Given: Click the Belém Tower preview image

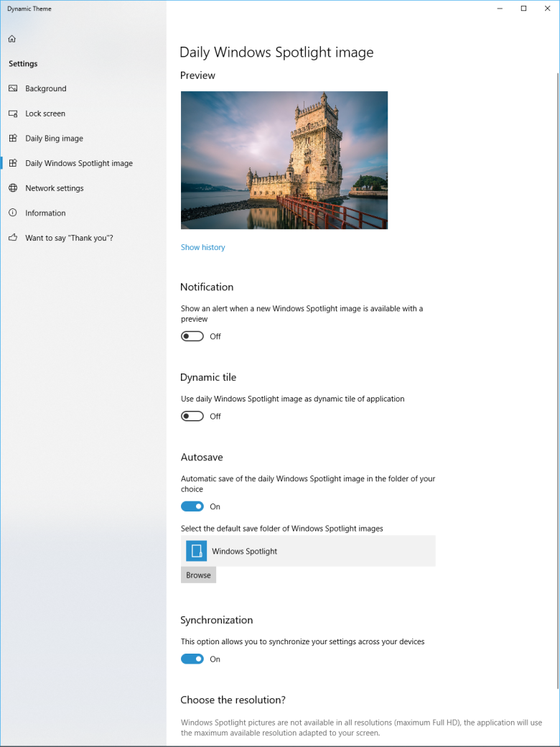Looking at the screenshot, I should tap(284, 160).
